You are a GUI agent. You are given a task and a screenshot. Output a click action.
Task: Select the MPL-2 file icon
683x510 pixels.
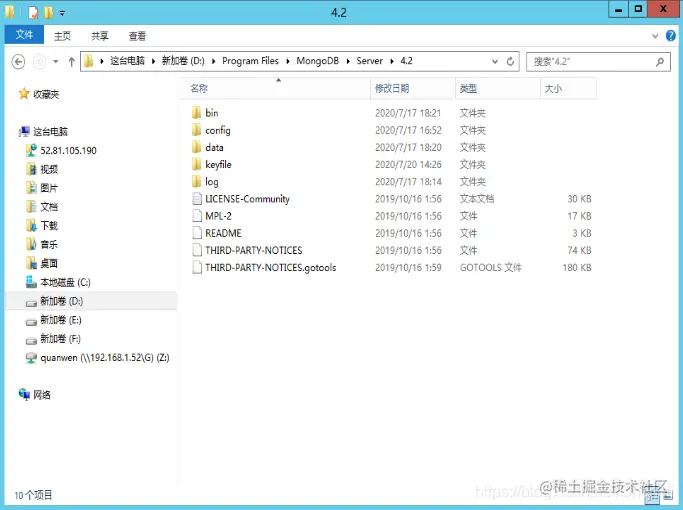(197, 216)
